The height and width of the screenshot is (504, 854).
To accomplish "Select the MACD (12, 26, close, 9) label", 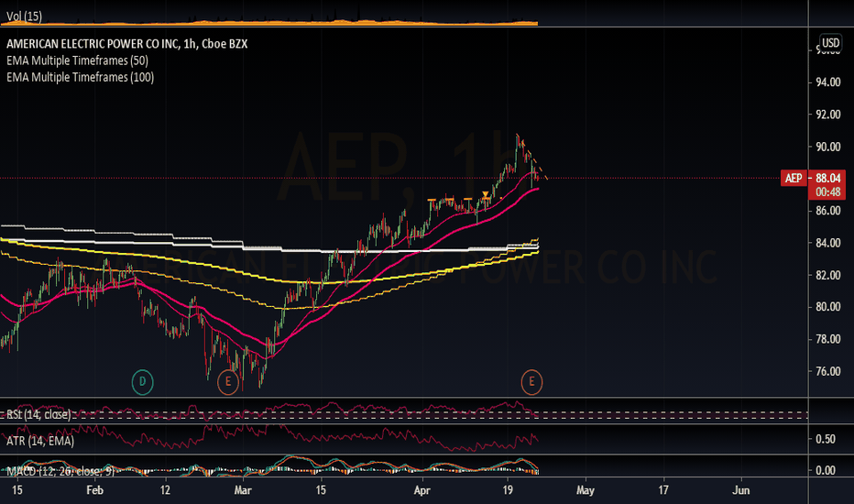I will 60,471.
